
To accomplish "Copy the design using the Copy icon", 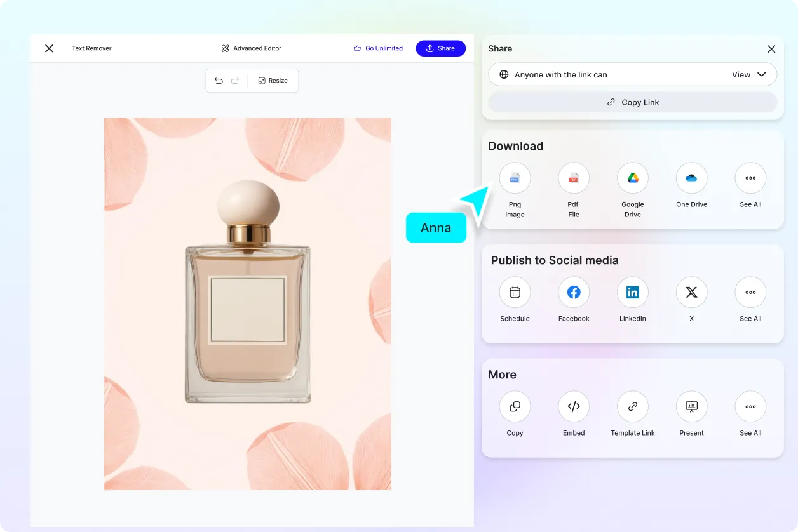I will [515, 406].
